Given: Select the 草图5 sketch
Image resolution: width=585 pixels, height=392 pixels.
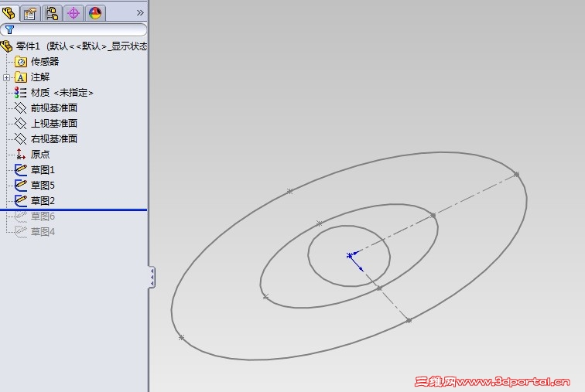Looking at the screenshot, I should [43, 186].
